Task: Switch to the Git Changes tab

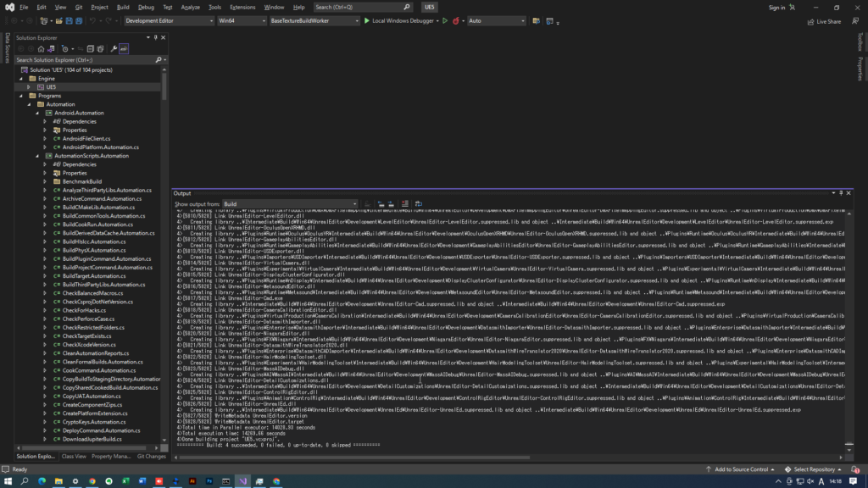Action: pos(151,457)
